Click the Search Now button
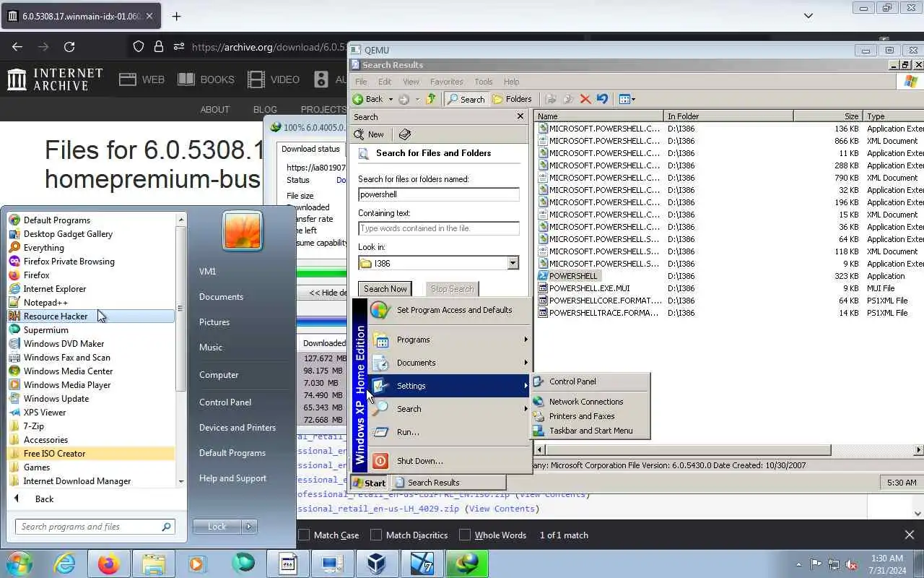Screen dimensions: 924x578 point(385,288)
